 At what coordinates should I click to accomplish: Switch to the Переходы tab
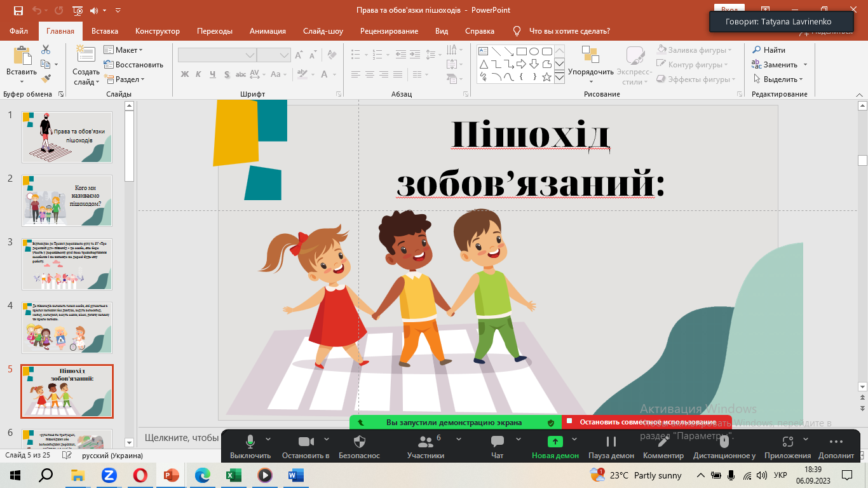[215, 30]
